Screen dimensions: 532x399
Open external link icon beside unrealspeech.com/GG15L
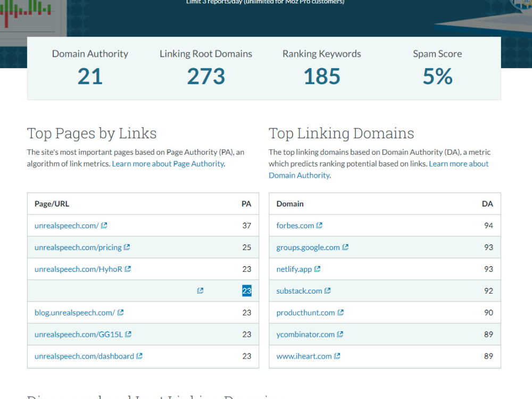[x=128, y=334]
